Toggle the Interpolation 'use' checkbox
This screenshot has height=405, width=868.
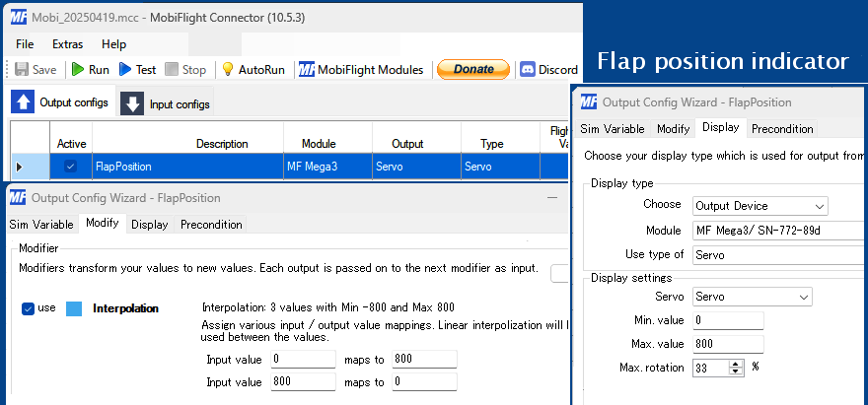pyautogui.click(x=29, y=308)
